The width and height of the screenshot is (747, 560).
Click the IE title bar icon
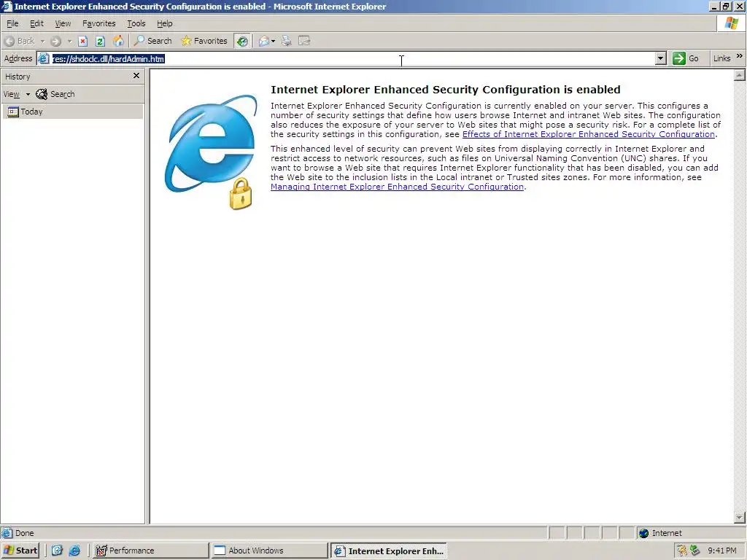(x=7, y=6)
